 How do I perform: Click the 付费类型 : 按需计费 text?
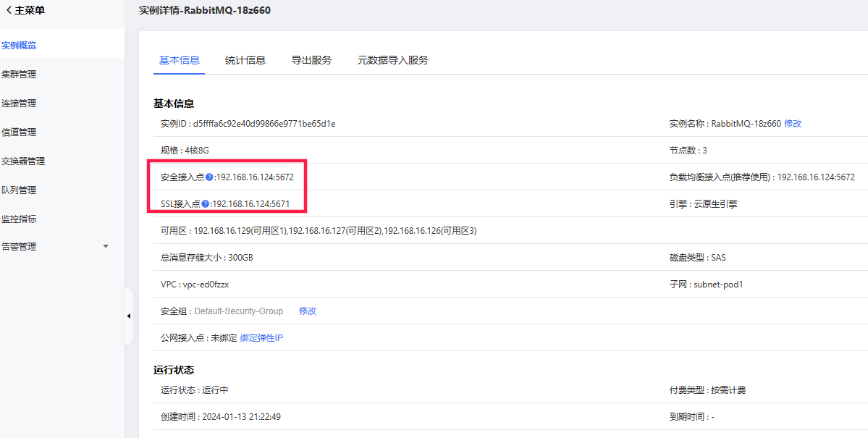[707, 389]
